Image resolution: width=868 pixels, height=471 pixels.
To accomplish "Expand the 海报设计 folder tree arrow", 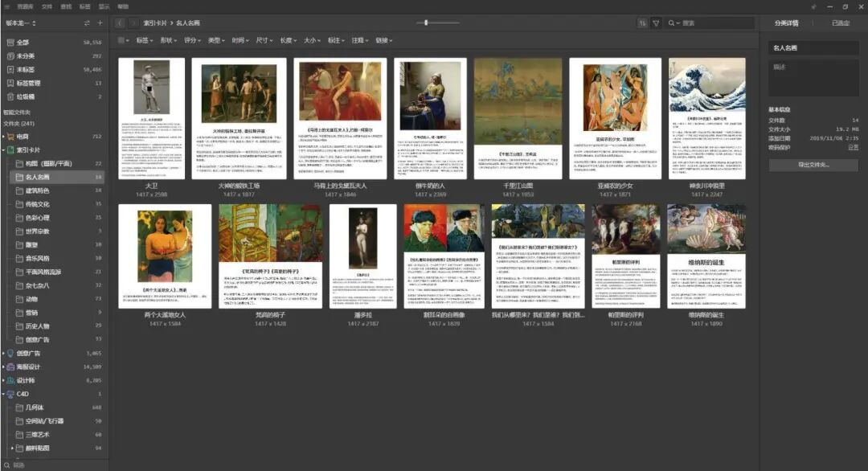I will (x=3, y=367).
